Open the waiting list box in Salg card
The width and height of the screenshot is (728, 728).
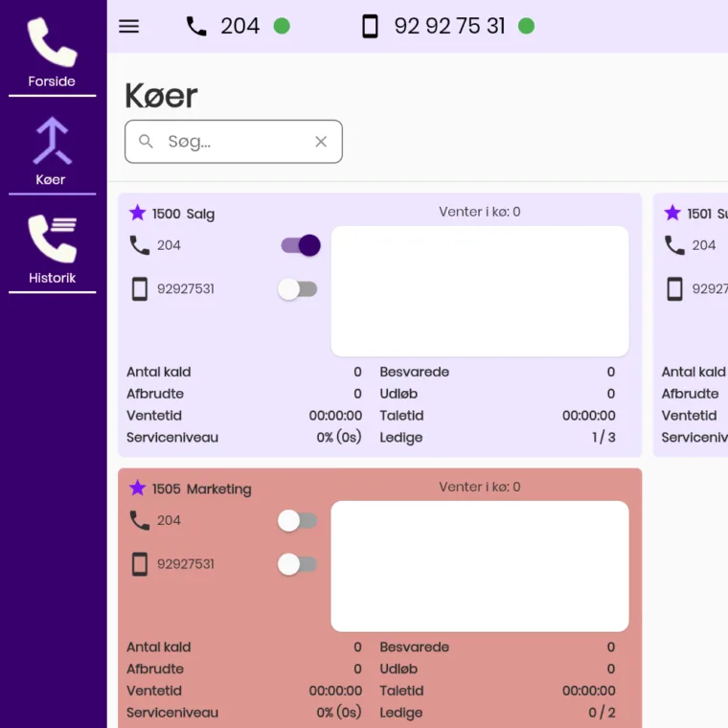click(x=480, y=291)
